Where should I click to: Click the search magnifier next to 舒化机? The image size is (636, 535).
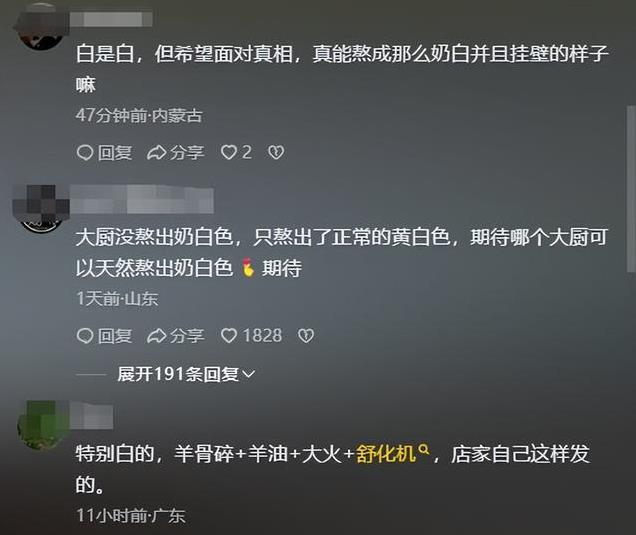click(x=423, y=449)
